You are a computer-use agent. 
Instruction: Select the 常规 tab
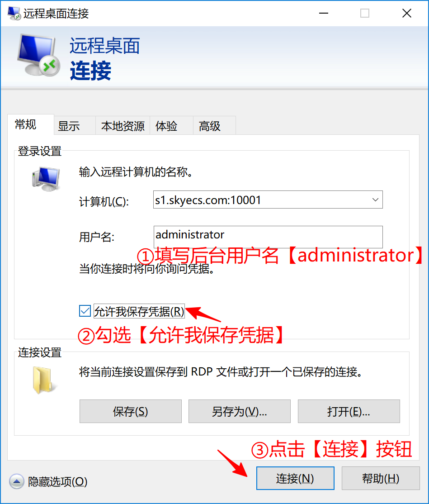pyautogui.click(x=26, y=124)
